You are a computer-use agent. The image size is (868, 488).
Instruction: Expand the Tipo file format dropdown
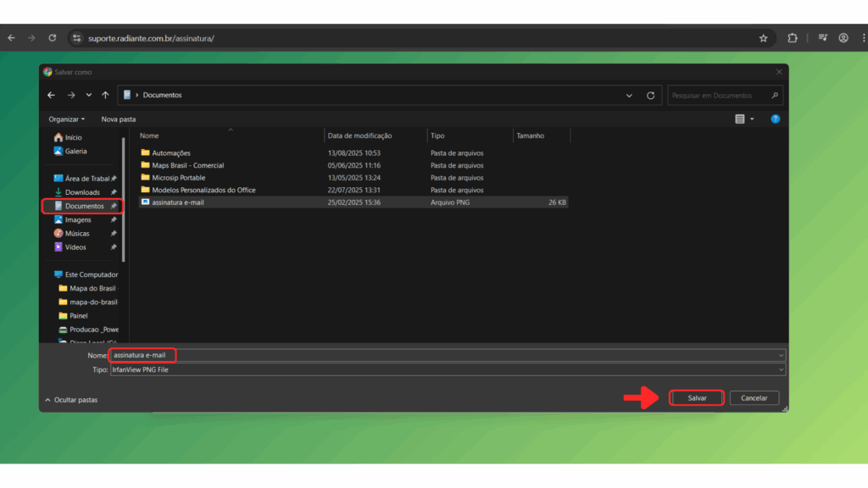[x=780, y=370]
